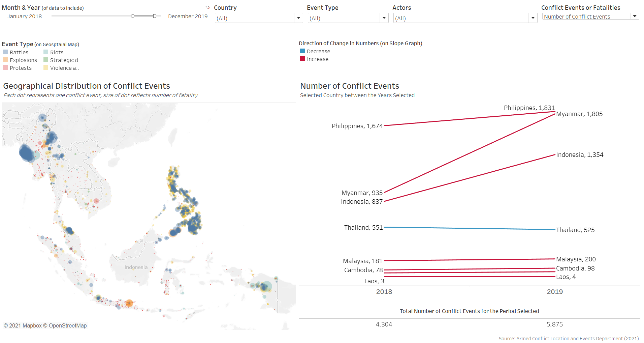Screen dimensions: 644x343
Task: Open the Actors filter dropdown
Action: [x=533, y=18]
